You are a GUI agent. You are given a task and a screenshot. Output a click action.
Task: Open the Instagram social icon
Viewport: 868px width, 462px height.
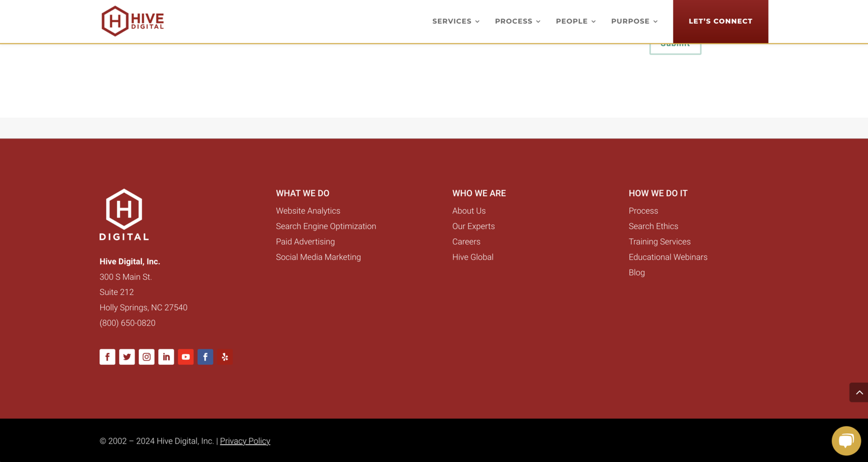146,357
